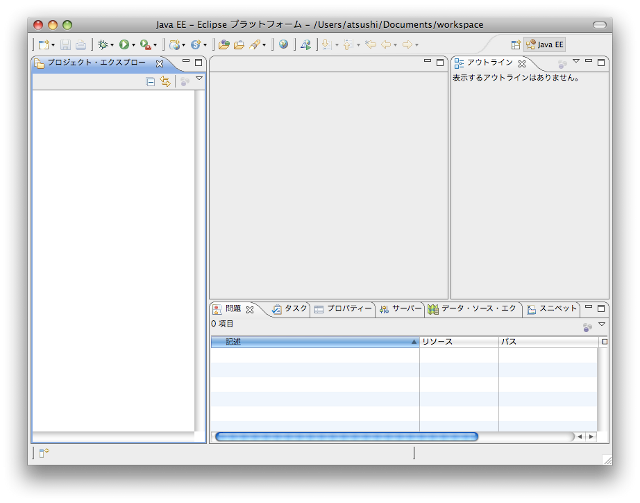Click the status bar bottom-left icon

coord(43,453)
